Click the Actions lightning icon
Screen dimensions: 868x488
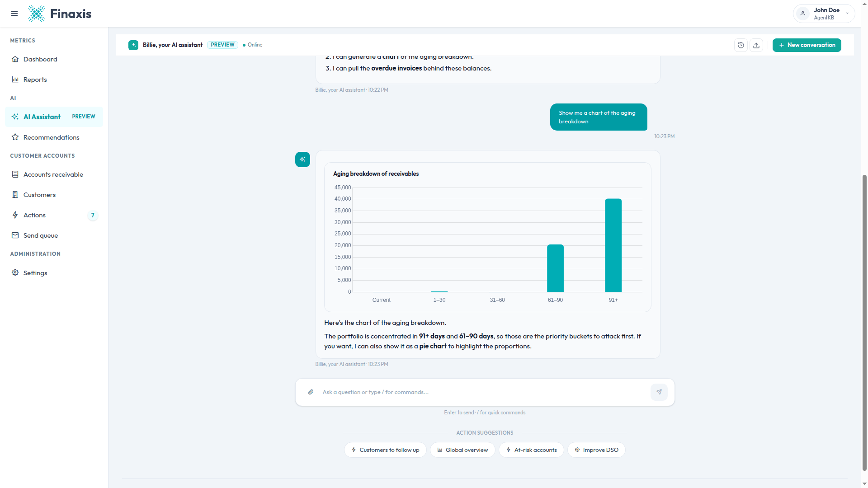(15, 215)
